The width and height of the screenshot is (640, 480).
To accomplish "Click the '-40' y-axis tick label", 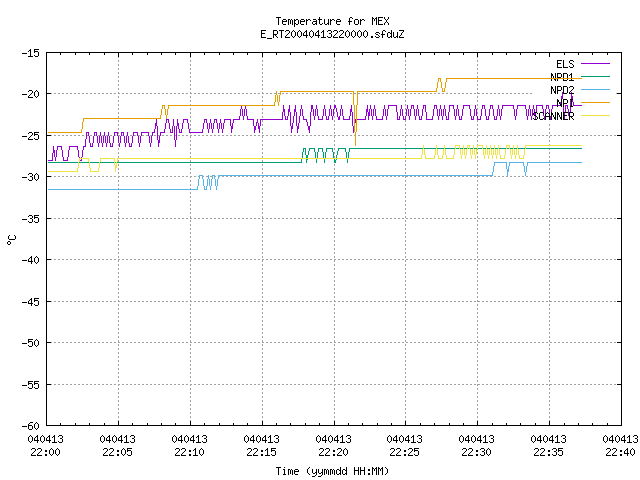I will tap(31, 260).
